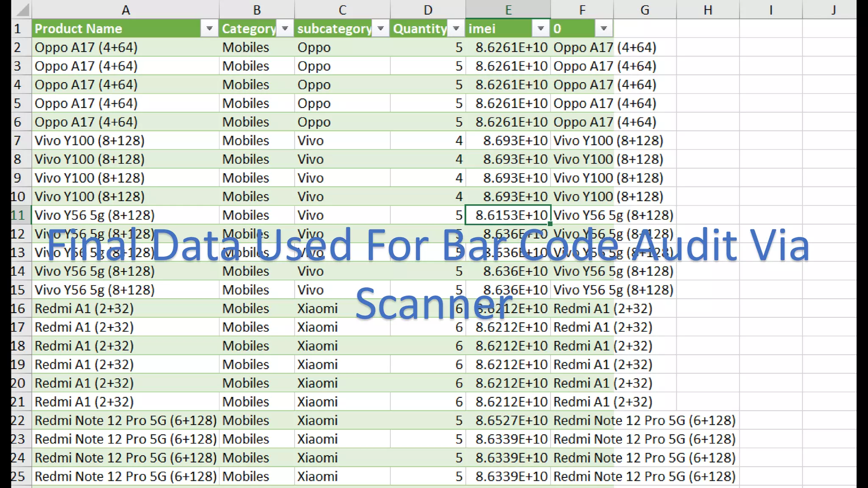Open the Product Name filter dropdown

(209, 28)
